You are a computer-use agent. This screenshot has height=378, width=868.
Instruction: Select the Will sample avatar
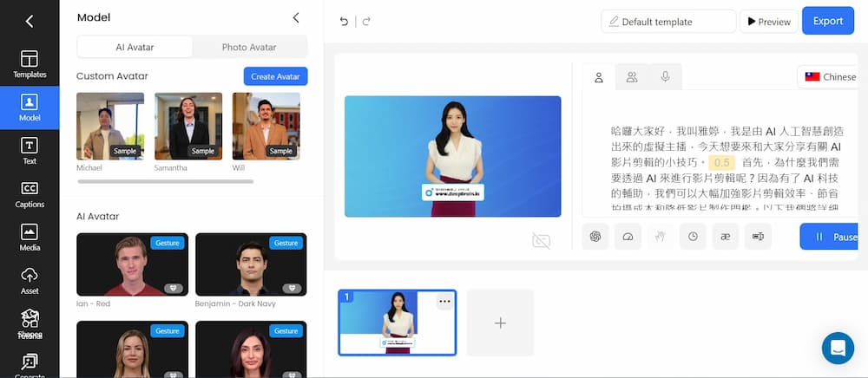[266, 126]
